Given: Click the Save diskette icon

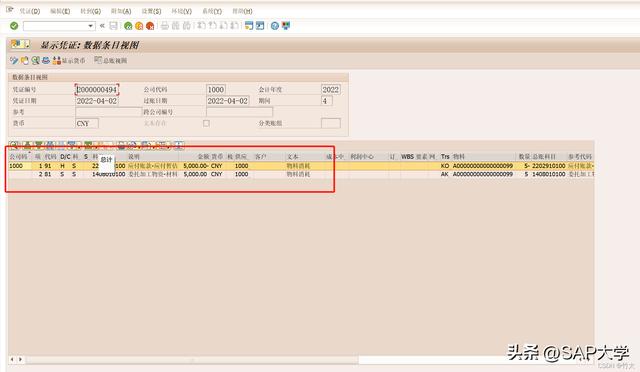Looking at the screenshot, I should coord(113,26).
